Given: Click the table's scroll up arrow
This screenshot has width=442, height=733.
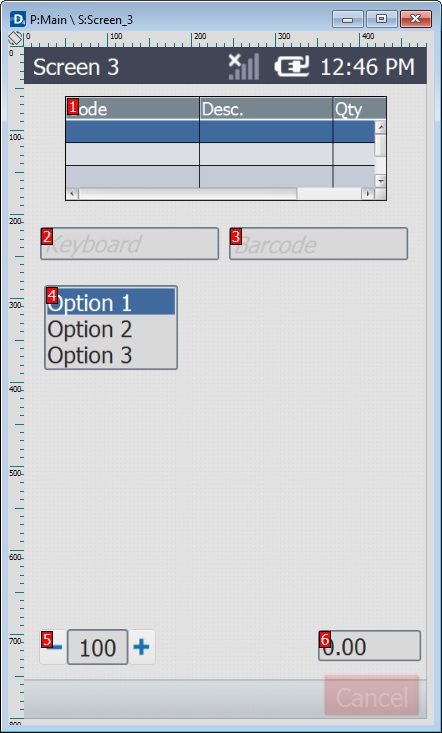Looking at the screenshot, I should [380, 127].
